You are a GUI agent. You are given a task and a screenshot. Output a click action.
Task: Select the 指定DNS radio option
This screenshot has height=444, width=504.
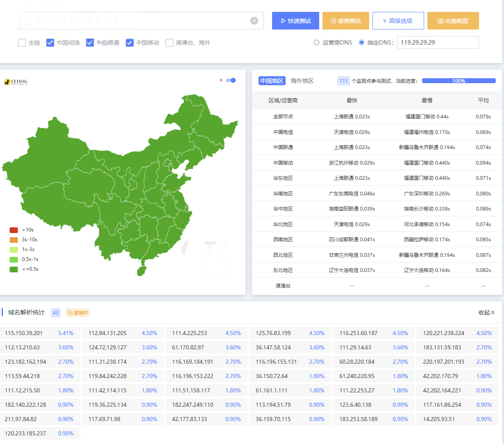pyautogui.click(x=361, y=43)
